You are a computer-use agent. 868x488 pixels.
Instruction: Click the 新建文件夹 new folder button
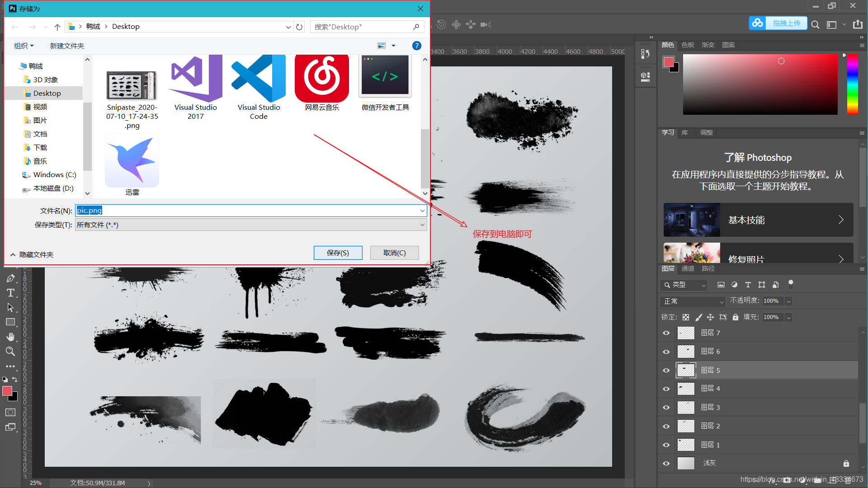pos(67,46)
